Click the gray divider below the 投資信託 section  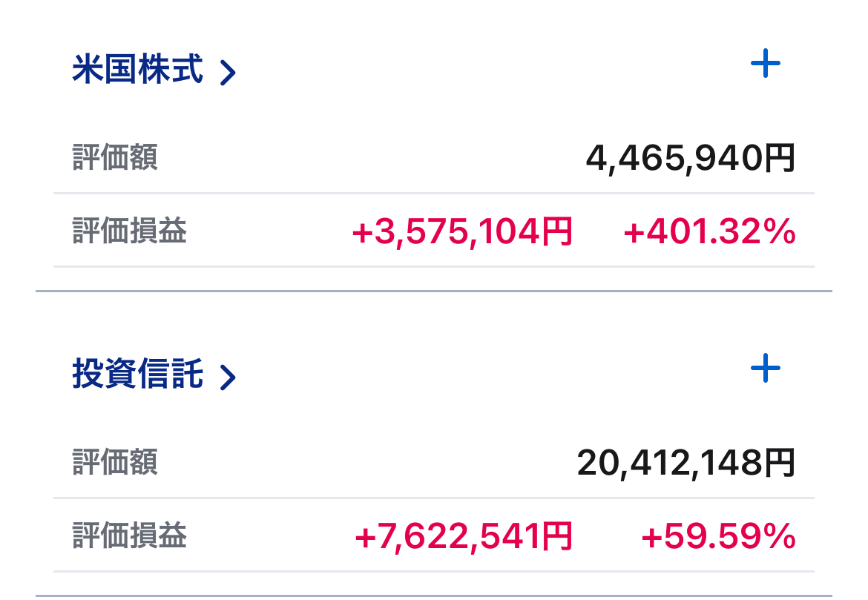(x=434, y=596)
